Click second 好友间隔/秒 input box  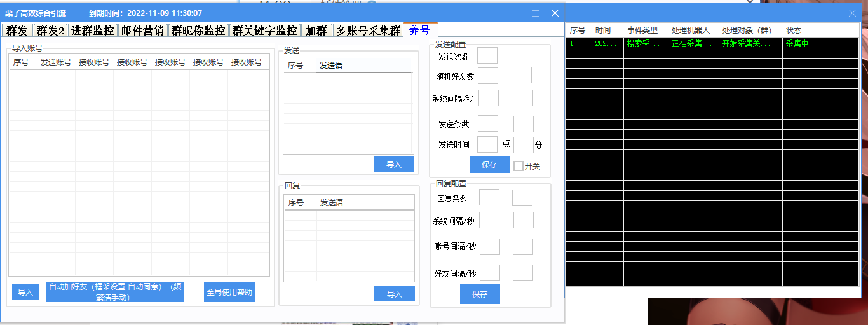(x=523, y=273)
